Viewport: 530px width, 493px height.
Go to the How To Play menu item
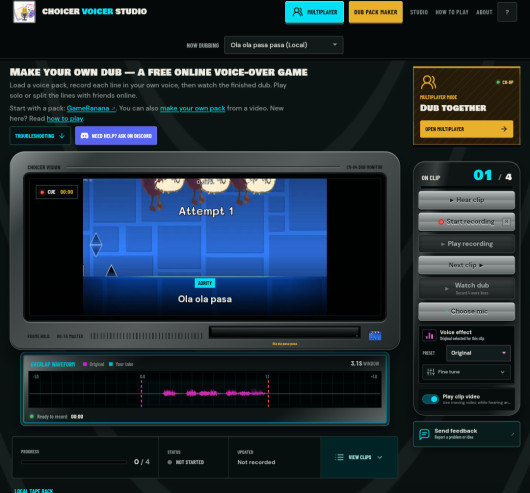(452, 12)
